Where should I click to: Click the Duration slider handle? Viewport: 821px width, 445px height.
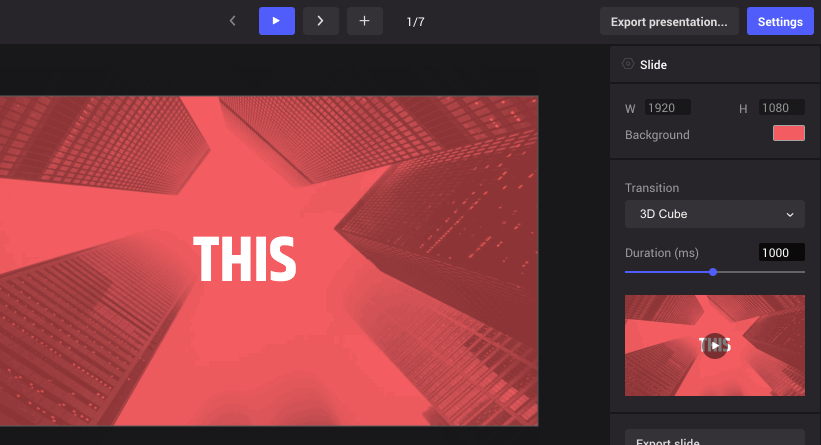click(x=713, y=271)
